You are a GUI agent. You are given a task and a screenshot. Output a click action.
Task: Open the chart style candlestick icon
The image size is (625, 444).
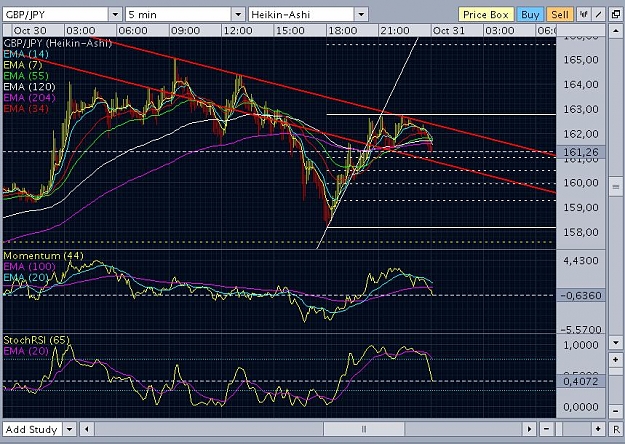coord(584,15)
